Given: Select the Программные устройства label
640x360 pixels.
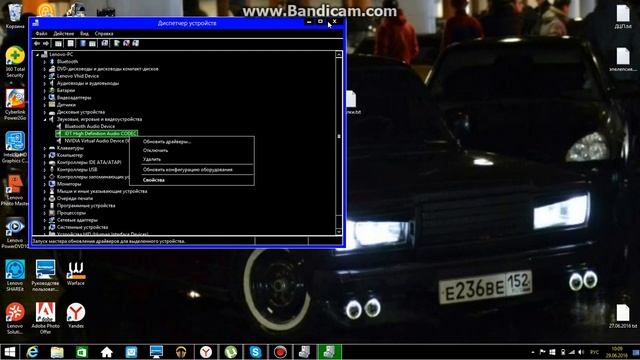Looking at the screenshot, I should tap(86, 206).
